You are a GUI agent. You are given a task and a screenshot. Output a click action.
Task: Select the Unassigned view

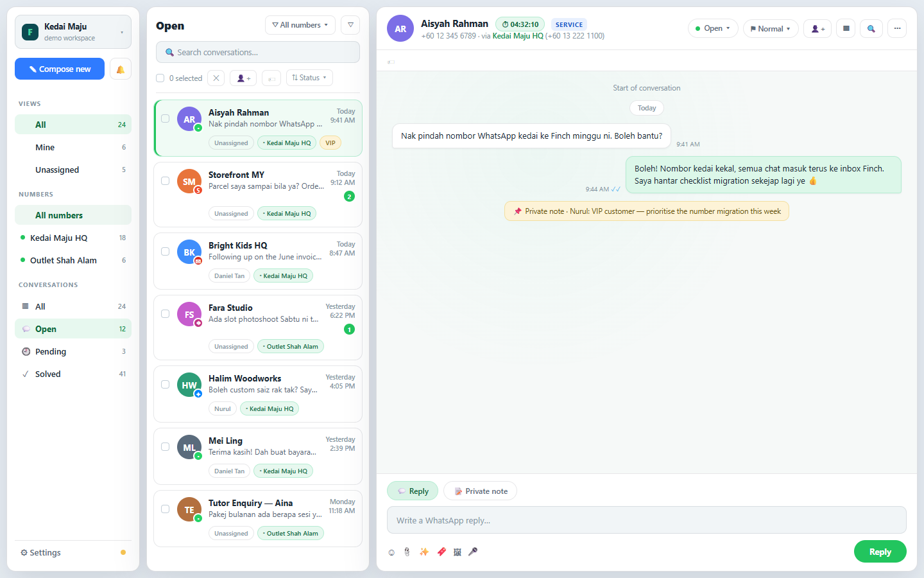click(x=73, y=170)
